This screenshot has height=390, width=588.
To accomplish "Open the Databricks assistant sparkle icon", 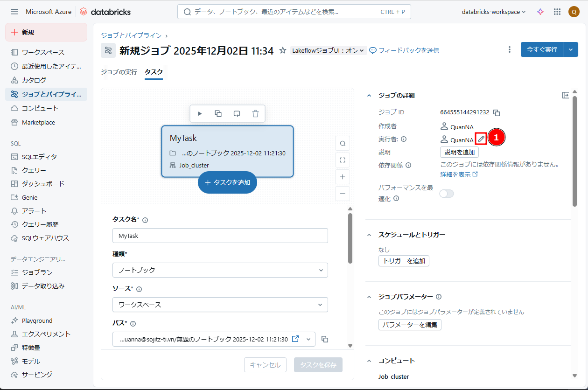I will 540,12.
